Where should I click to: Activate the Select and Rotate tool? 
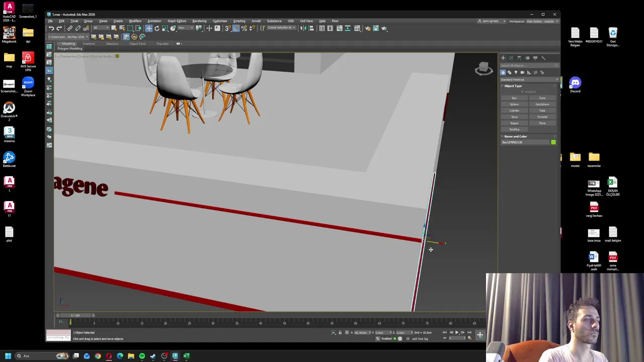click(157, 28)
